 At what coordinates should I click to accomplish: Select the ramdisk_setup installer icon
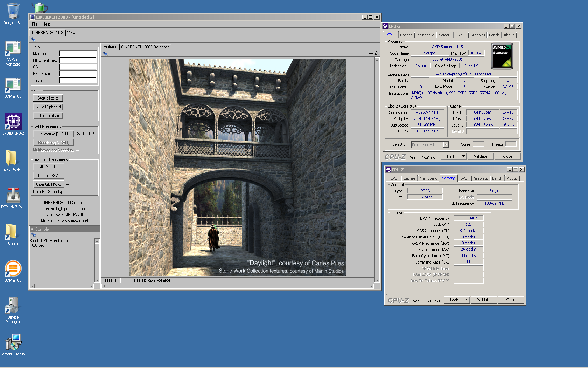(13, 345)
